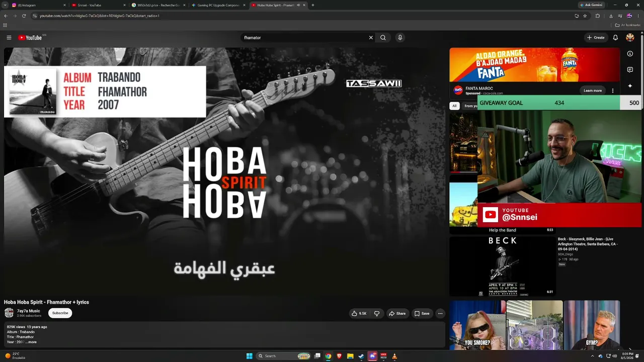Open the info icon in YouTube side rail
The width and height of the screenshot is (644, 362).
pos(630,54)
